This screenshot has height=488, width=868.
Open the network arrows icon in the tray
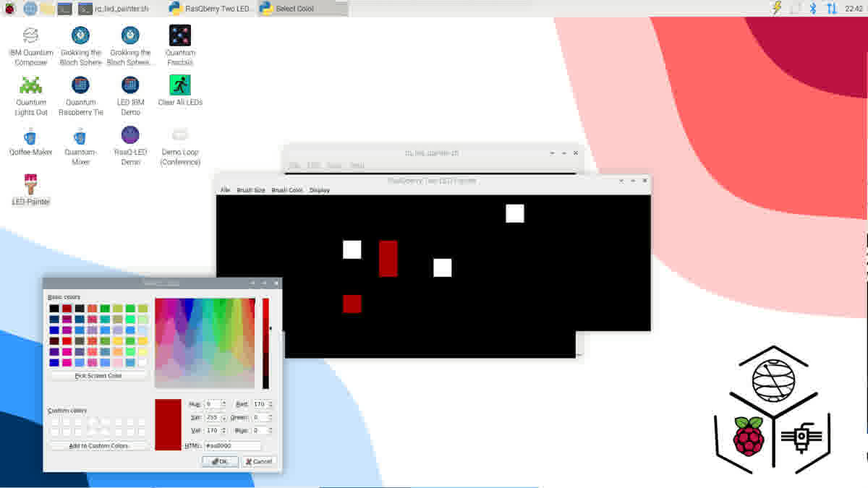[x=831, y=8]
